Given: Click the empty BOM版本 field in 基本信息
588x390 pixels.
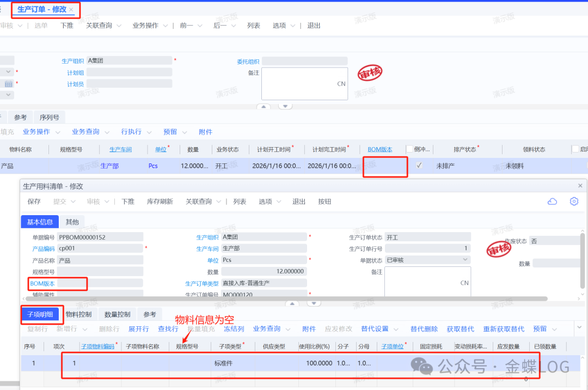Looking at the screenshot, I should (x=100, y=283).
